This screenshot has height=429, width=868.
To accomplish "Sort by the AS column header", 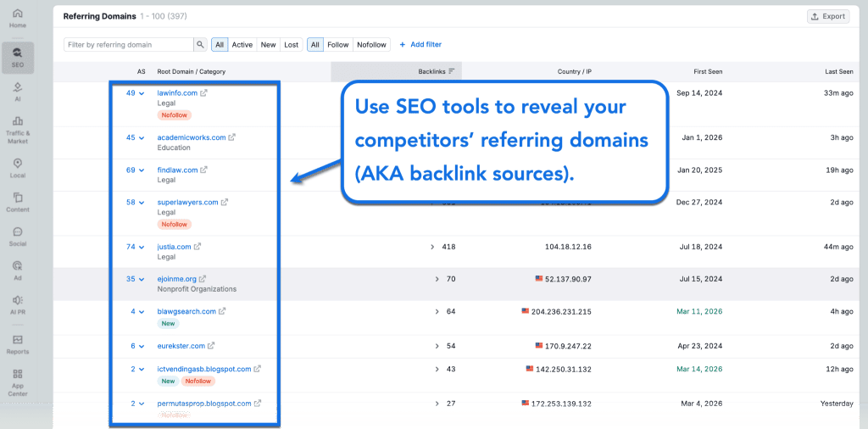I will pyautogui.click(x=142, y=71).
